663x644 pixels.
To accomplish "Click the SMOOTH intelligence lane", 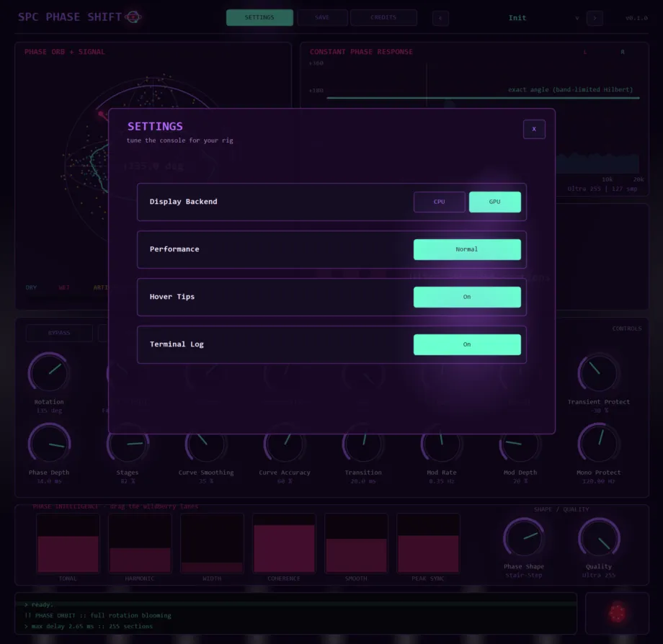I will (356, 543).
